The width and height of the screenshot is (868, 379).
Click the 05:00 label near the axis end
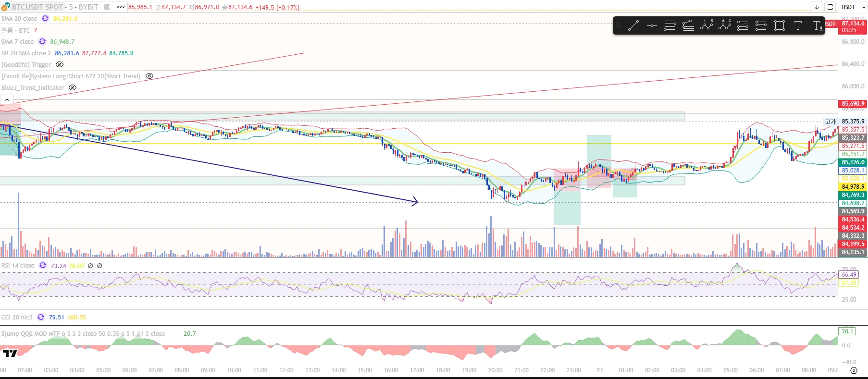(x=731, y=370)
